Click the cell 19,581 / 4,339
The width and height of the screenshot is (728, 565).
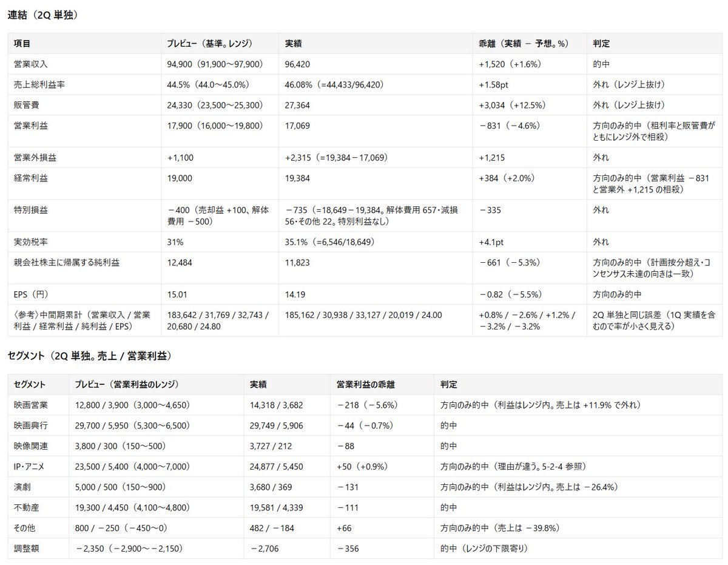point(277,507)
